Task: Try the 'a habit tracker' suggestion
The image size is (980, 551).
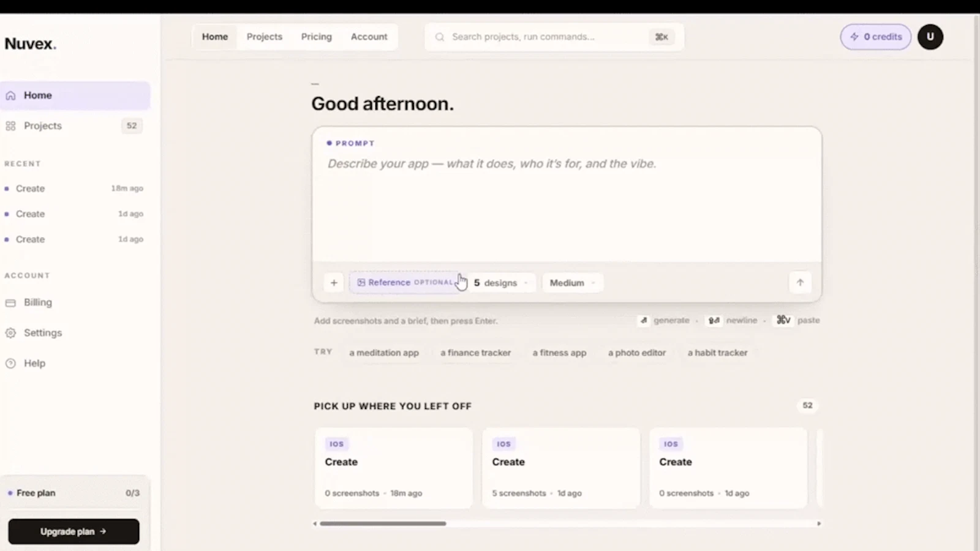Action: (717, 353)
